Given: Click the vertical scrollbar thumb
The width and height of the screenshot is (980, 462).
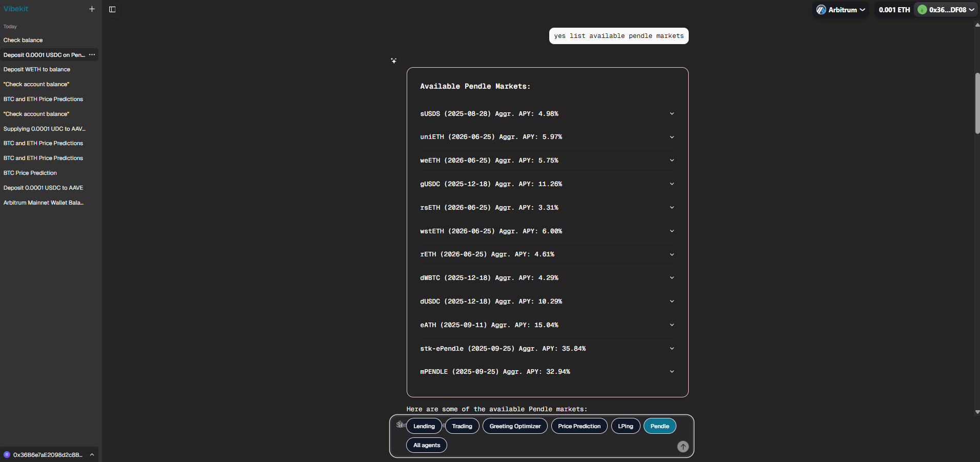Looking at the screenshot, I should pyautogui.click(x=977, y=103).
